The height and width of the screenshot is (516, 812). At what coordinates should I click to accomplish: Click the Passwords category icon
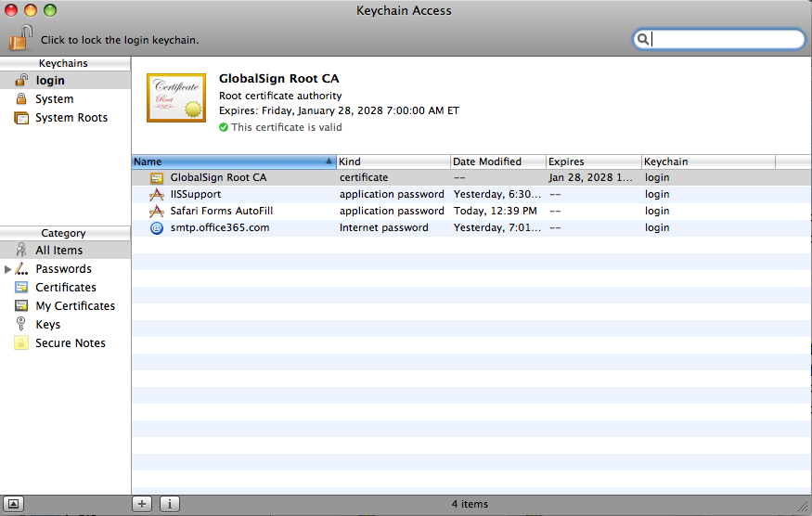[x=21, y=268]
